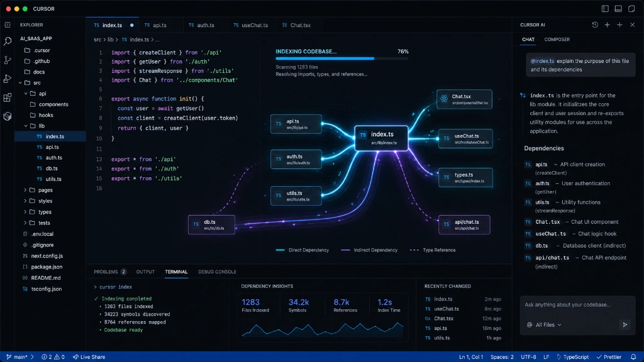This screenshot has width=644, height=362.
Task: Click the Indirect Dependency legend color line
Action: [x=345, y=250]
